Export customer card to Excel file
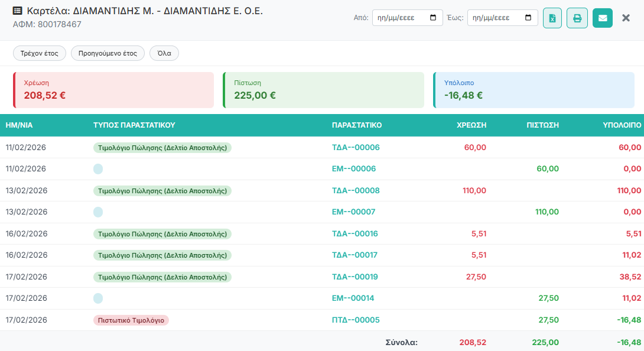The height and width of the screenshot is (351, 644). tap(552, 18)
